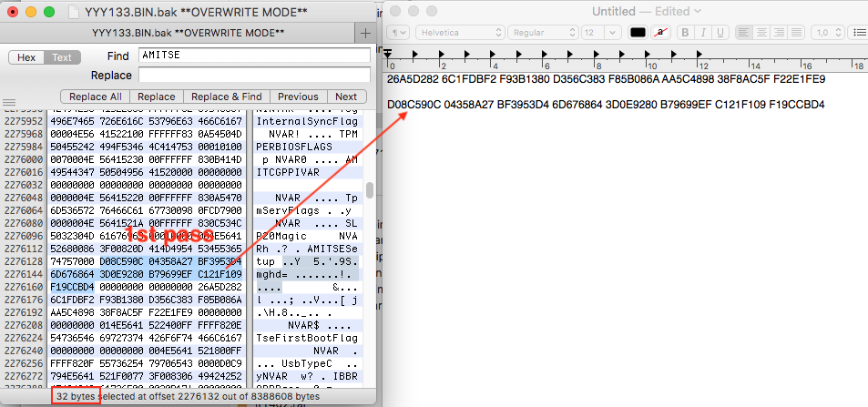
Task: Switch the search mode to Hex
Action: pyautogui.click(x=26, y=57)
